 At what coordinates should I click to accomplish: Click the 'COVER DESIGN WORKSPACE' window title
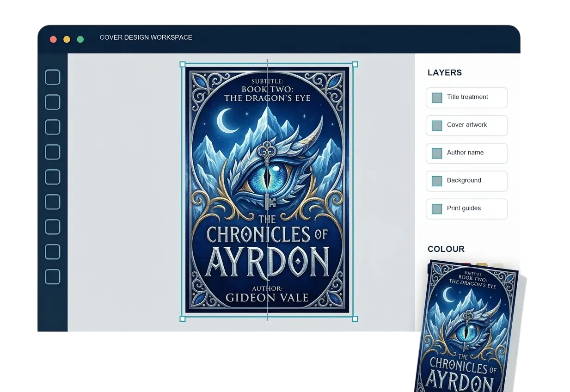[146, 37]
